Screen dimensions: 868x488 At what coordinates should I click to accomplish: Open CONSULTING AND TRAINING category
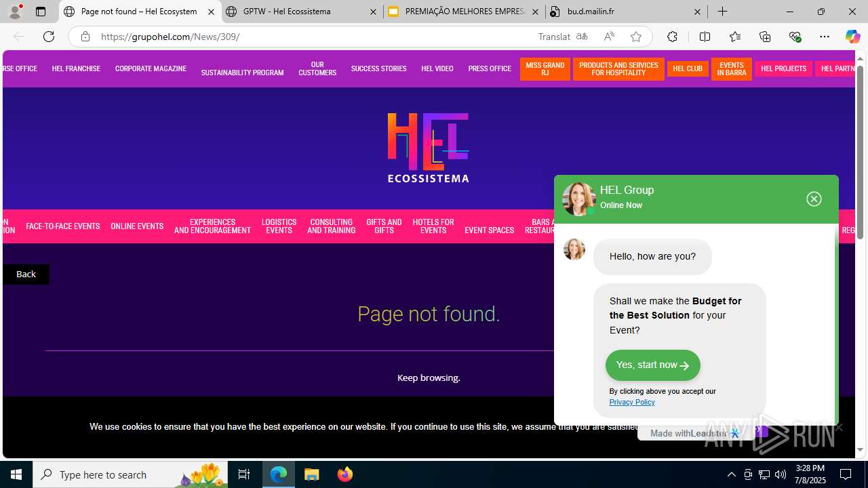click(331, 226)
